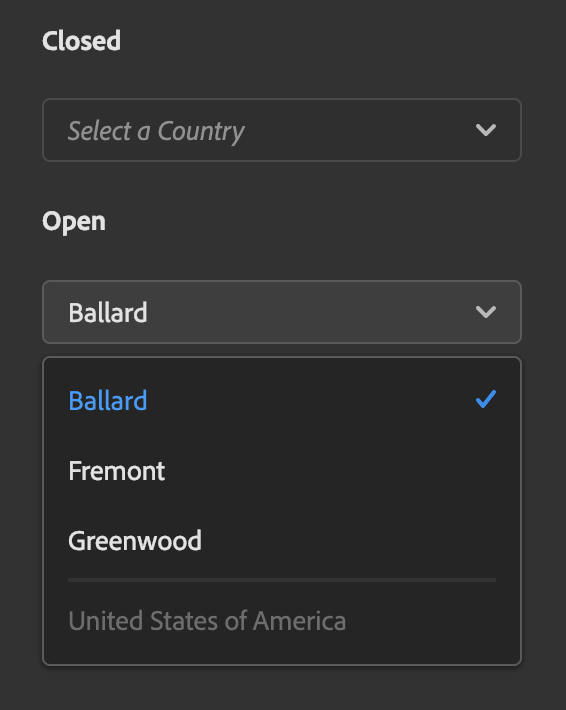Click empty space inside the popover beside Fremont

[340, 471]
